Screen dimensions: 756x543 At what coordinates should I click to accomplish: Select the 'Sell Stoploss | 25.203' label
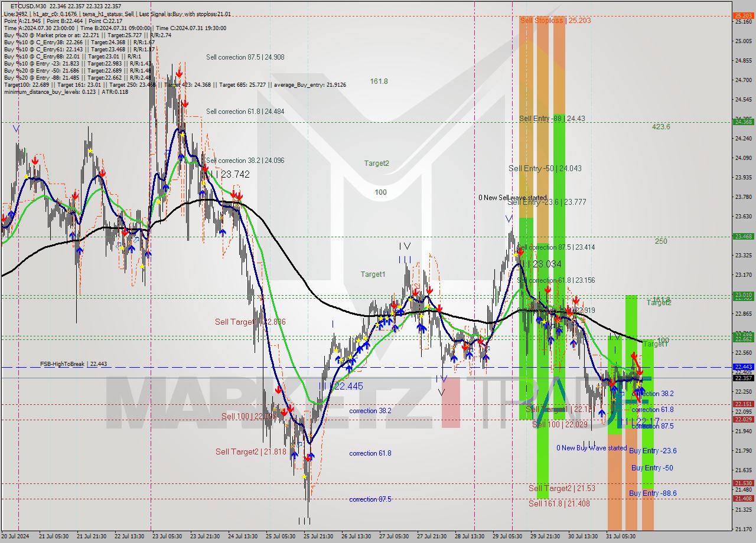pyautogui.click(x=555, y=20)
